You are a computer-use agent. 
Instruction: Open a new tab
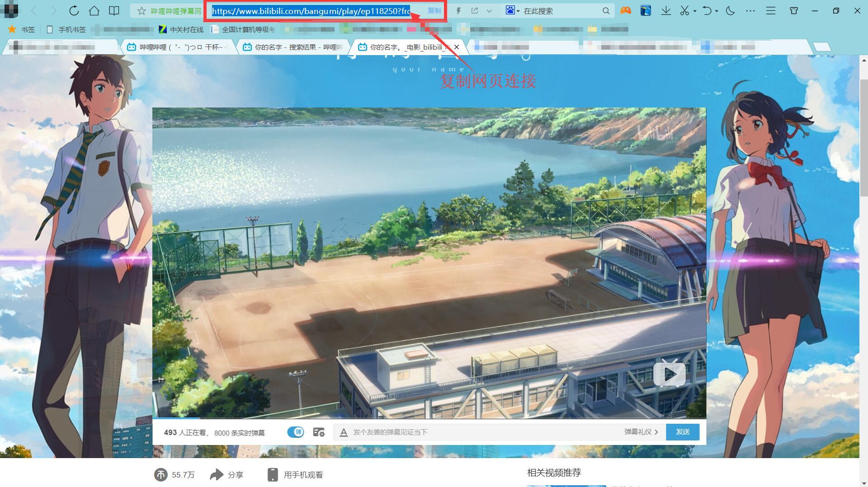[x=822, y=47]
